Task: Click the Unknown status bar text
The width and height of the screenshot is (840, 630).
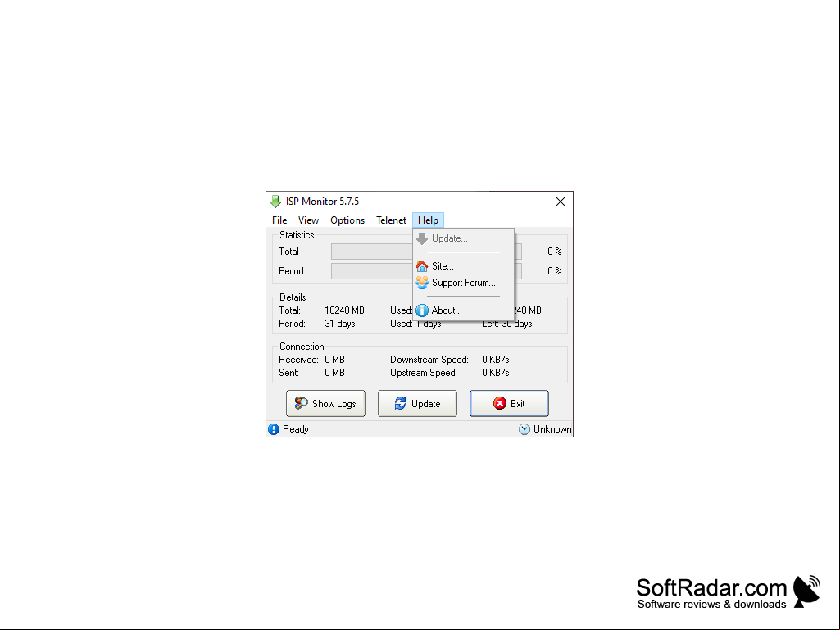Action: (552, 429)
